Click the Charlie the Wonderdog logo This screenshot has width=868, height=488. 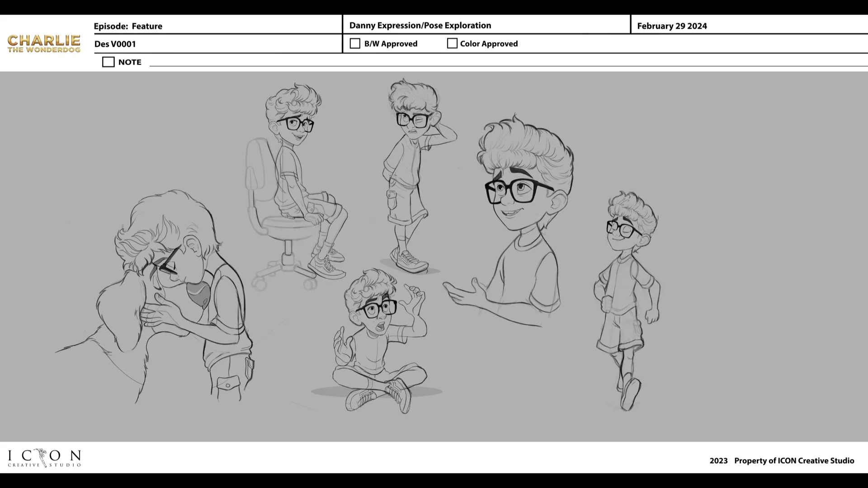tap(44, 43)
